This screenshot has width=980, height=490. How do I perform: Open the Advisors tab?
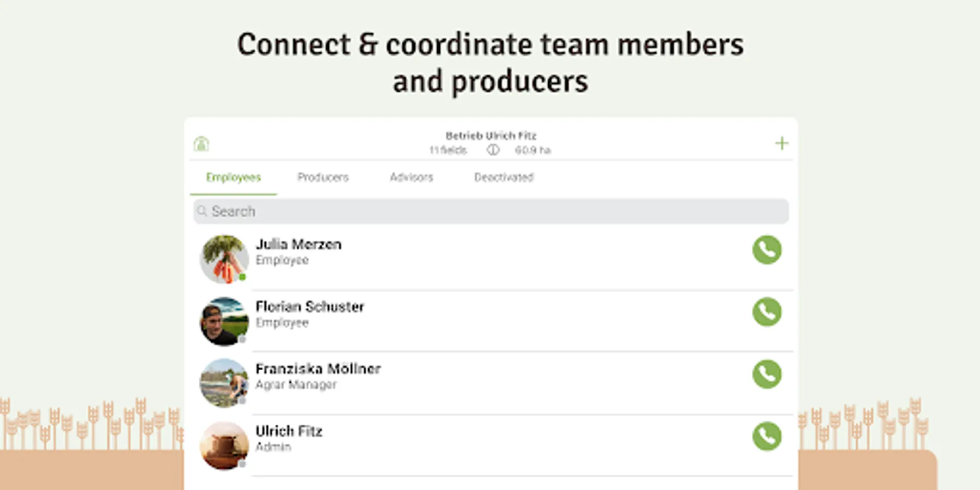(411, 177)
